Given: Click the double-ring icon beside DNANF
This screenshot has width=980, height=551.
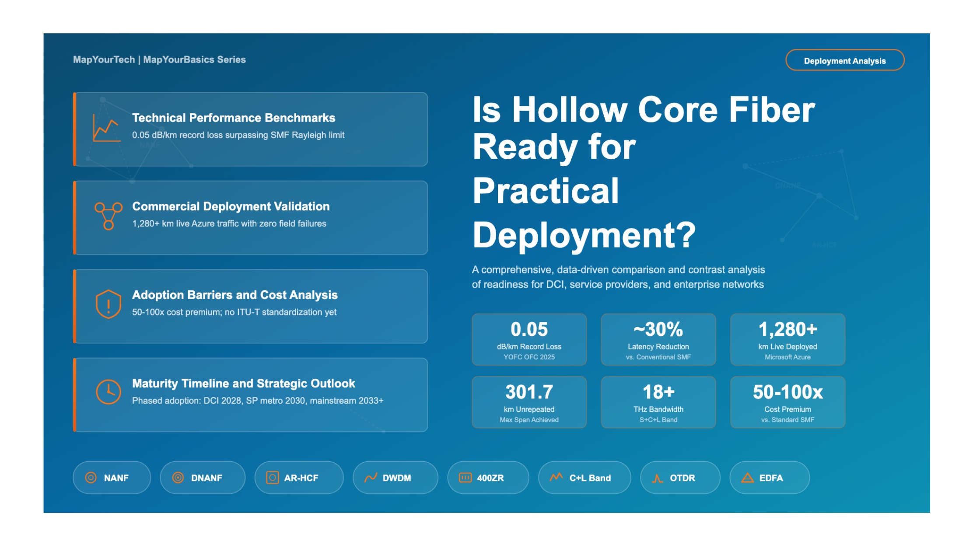Looking at the screenshot, I should 178,478.
